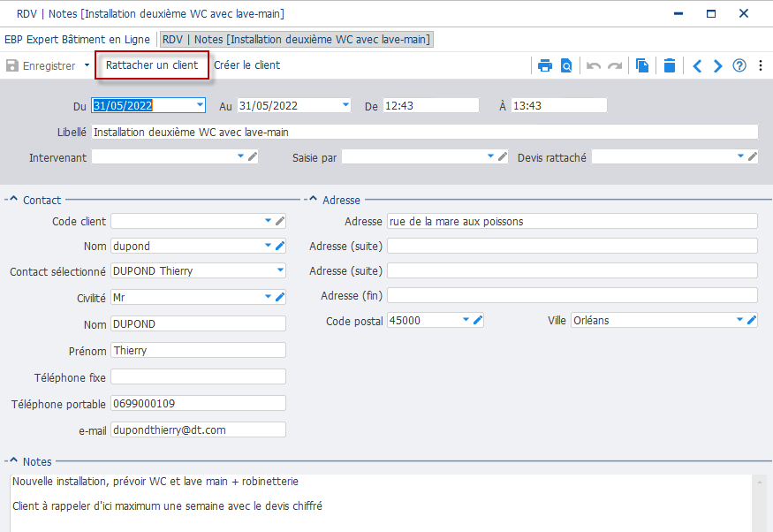The height and width of the screenshot is (532, 773).
Task: Open the Du date picker dropdown
Action: [x=200, y=105]
